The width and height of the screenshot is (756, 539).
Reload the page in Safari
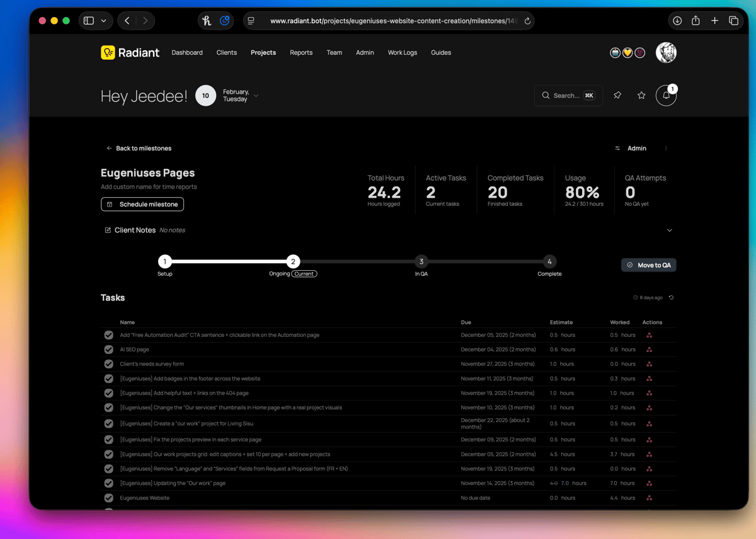[527, 21]
